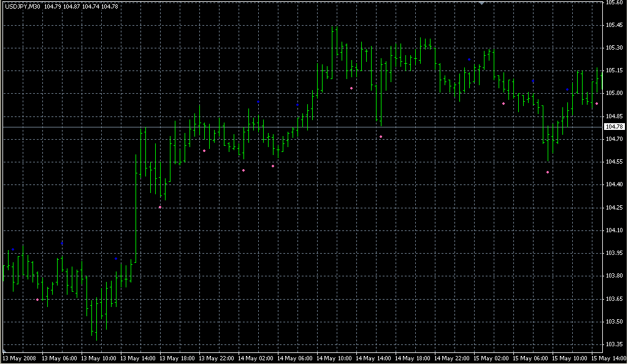Click the 105.60 price scale label
The height and width of the screenshot is (364, 628).
click(614, 2)
